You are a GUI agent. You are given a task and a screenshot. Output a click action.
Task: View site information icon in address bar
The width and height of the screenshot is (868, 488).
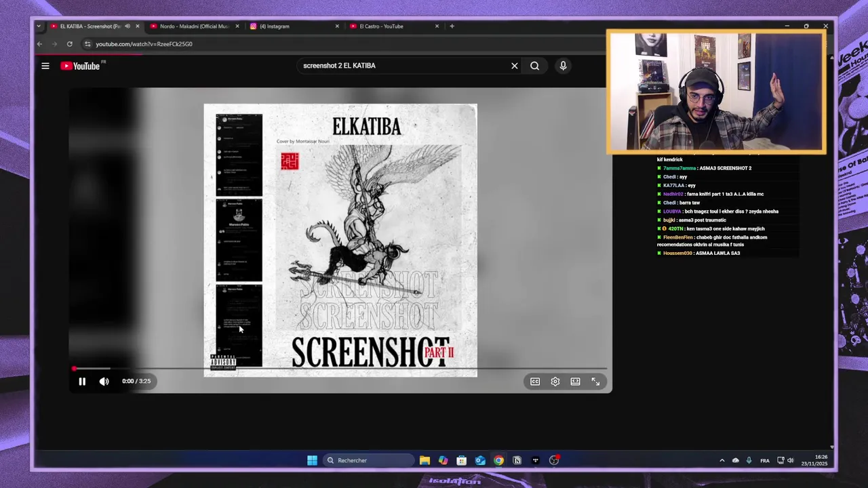tap(87, 44)
